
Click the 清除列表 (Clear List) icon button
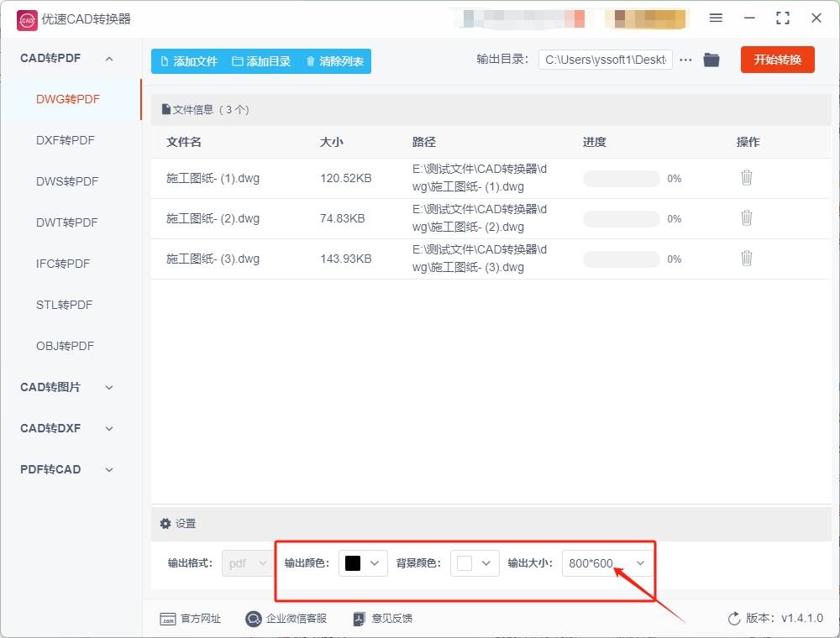coord(310,60)
